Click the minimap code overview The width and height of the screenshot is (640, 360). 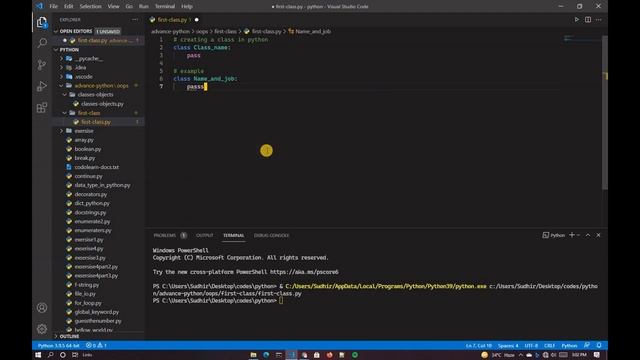582,40
